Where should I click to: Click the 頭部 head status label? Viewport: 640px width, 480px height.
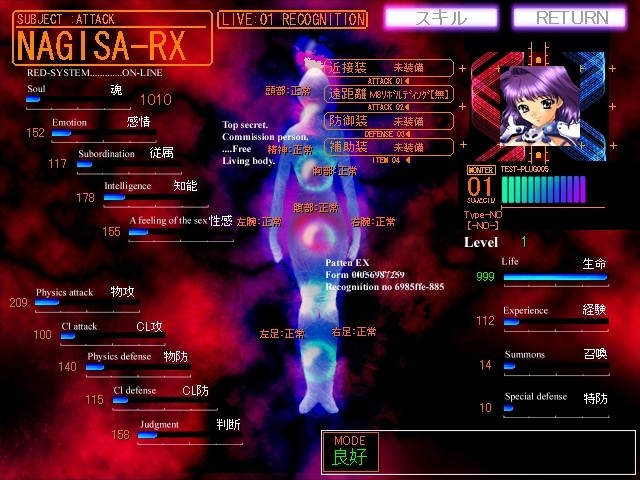click(x=288, y=90)
